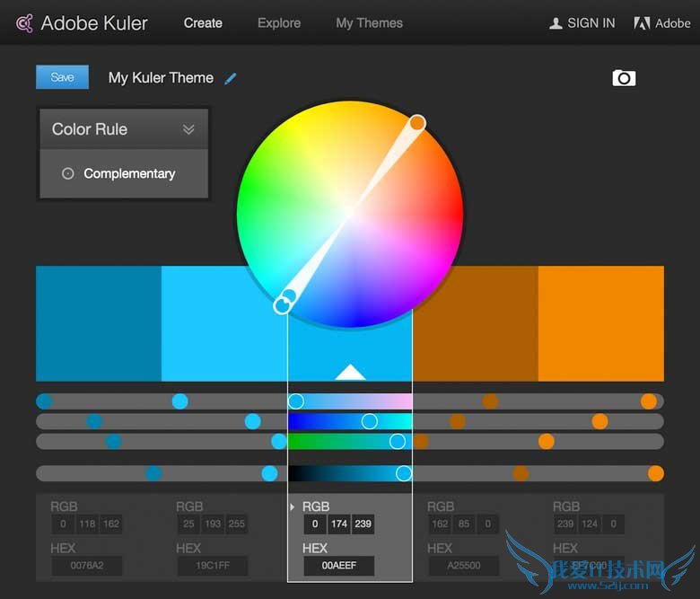Viewport: 700px width, 599px height.
Task: Click the SIGN IN link
Action: (582, 23)
